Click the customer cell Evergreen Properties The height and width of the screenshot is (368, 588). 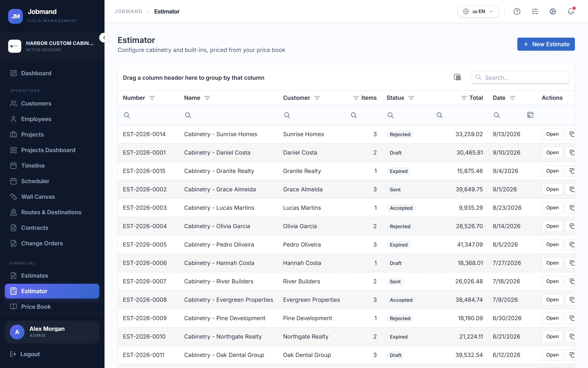pos(311,300)
